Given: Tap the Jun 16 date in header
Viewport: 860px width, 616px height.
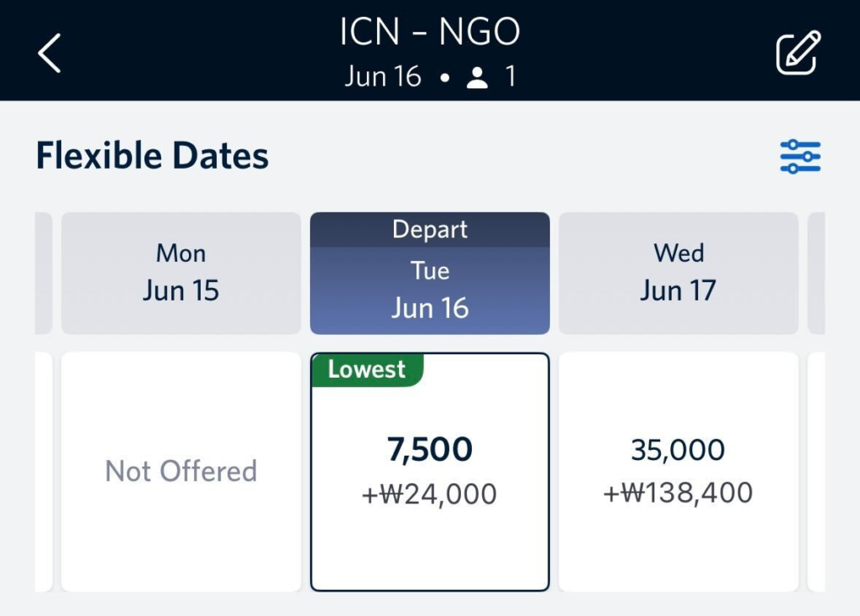Looking at the screenshot, I should tap(383, 77).
